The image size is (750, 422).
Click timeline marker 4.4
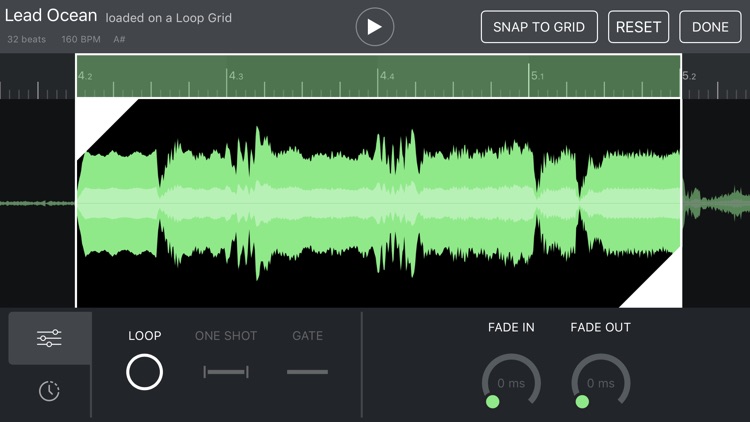[x=387, y=76]
